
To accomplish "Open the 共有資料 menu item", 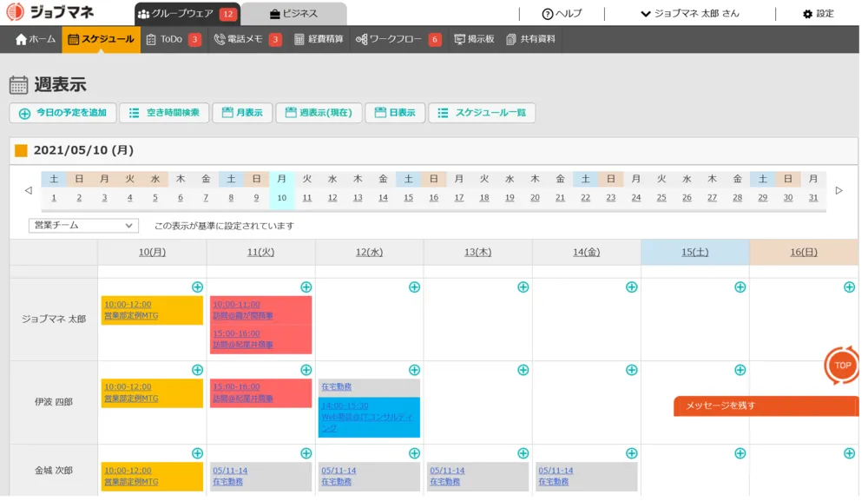I will [530, 39].
